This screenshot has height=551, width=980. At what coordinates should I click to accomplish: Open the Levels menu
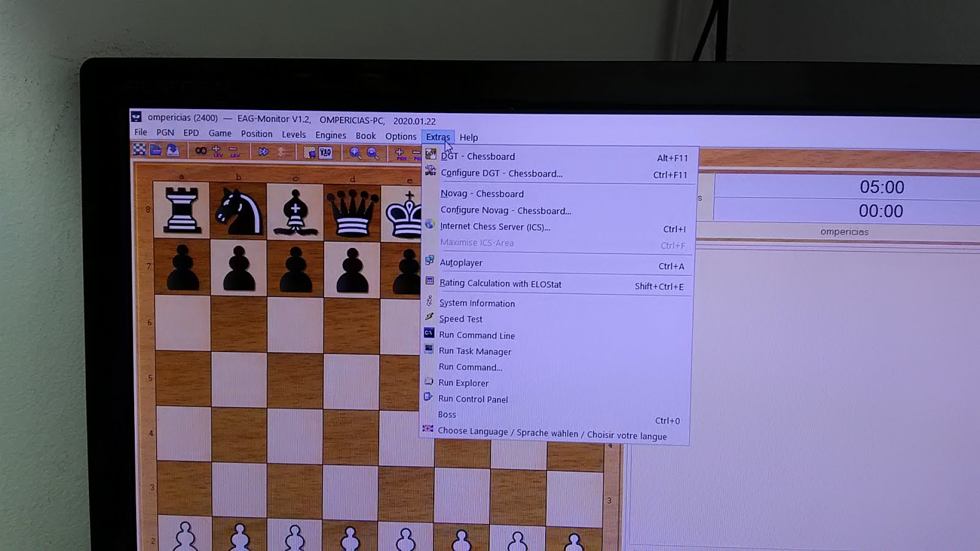click(x=294, y=134)
